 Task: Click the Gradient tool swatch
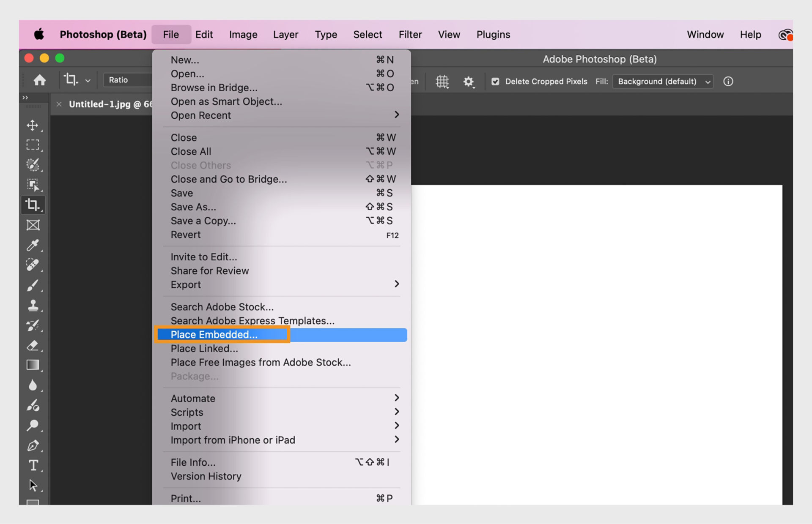pyautogui.click(x=33, y=364)
